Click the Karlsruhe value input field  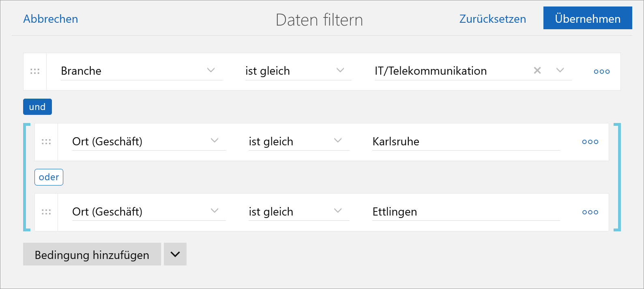click(466, 142)
